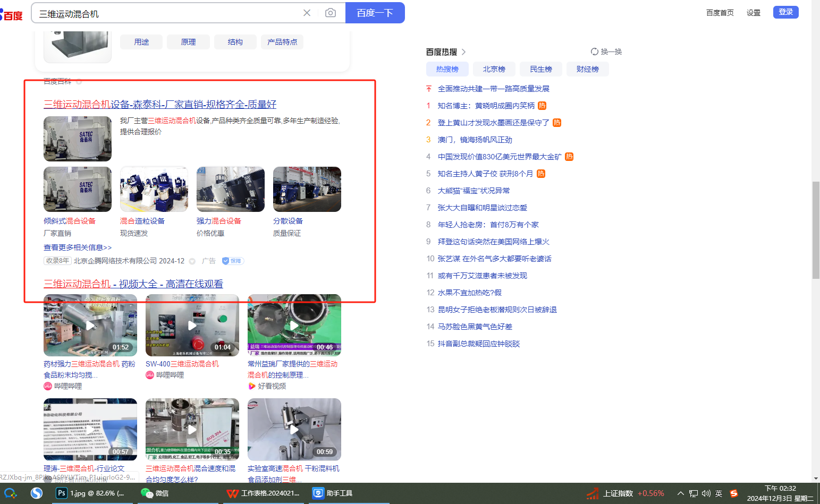Open the 设置 settings link
Screen dimensions: 820x504
(x=754, y=13)
